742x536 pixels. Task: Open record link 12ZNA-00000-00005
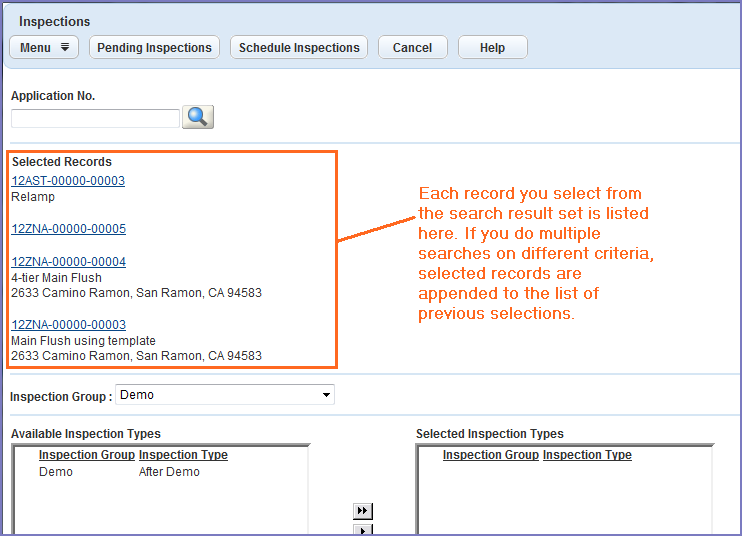68,229
